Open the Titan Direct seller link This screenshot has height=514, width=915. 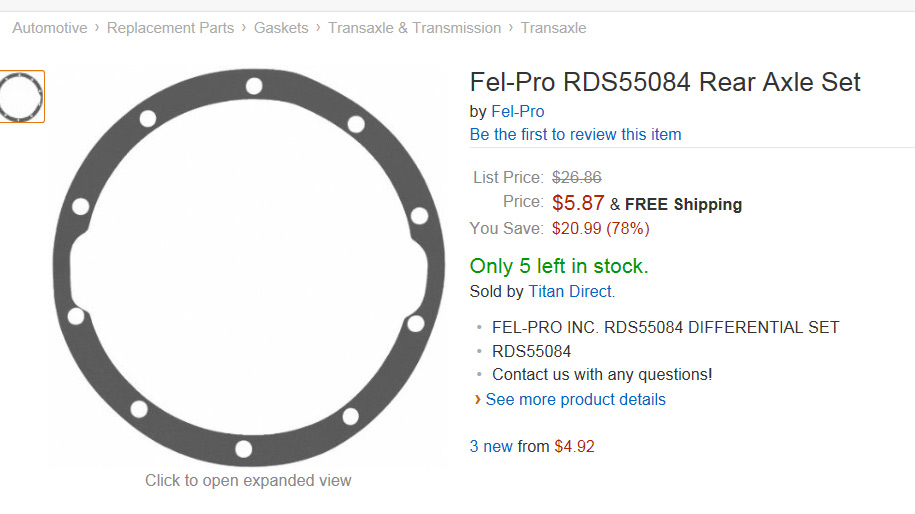[570, 292]
